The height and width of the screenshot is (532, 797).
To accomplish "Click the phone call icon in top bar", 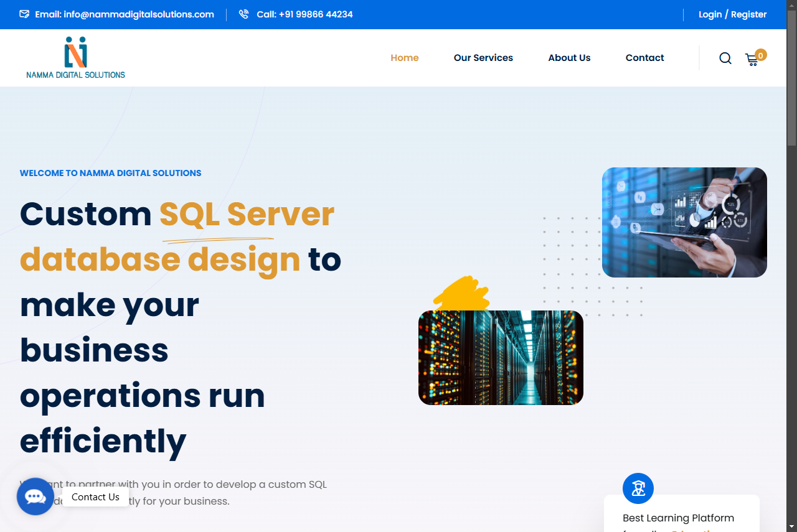I will pos(243,14).
